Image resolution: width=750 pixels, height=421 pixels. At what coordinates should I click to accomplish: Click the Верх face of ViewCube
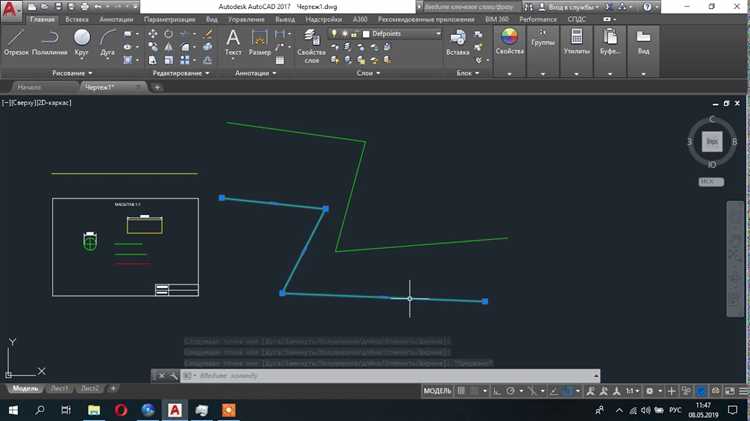tap(712, 142)
